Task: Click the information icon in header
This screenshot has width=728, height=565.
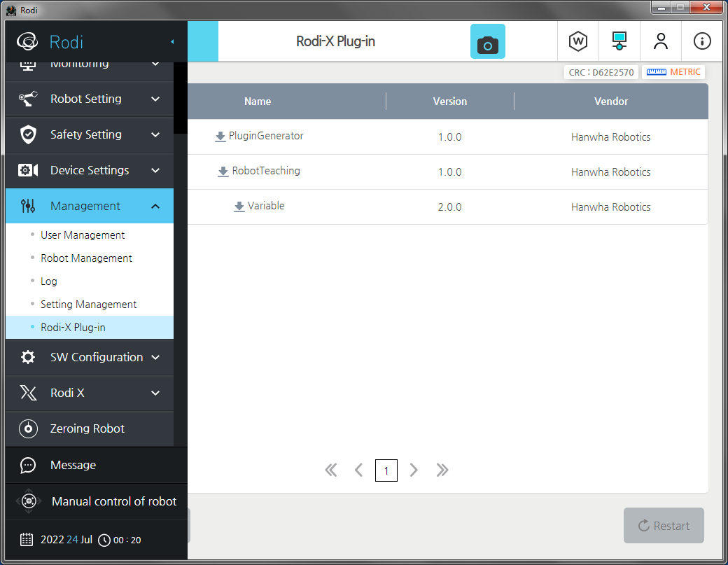Action: pyautogui.click(x=701, y=41)
